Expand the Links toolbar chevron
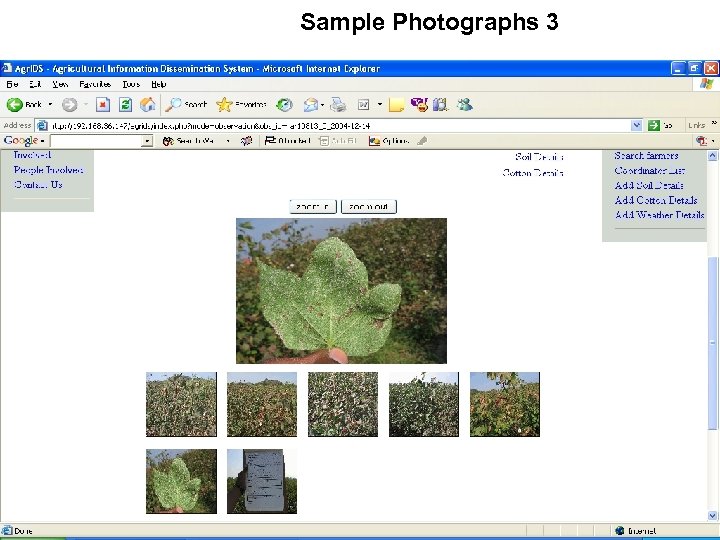The image size is (720, 540). pyautogui.click(x=714, y=123)
